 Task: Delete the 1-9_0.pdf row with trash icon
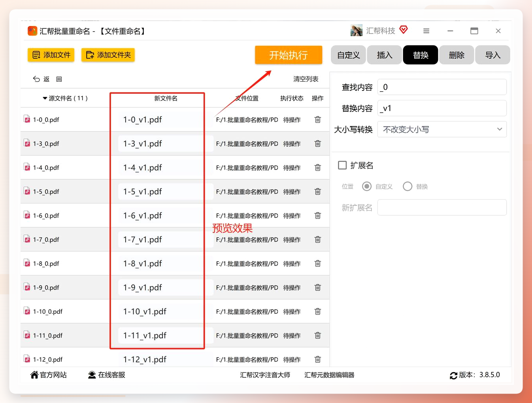pyautogui.click(x=317, y=287)
